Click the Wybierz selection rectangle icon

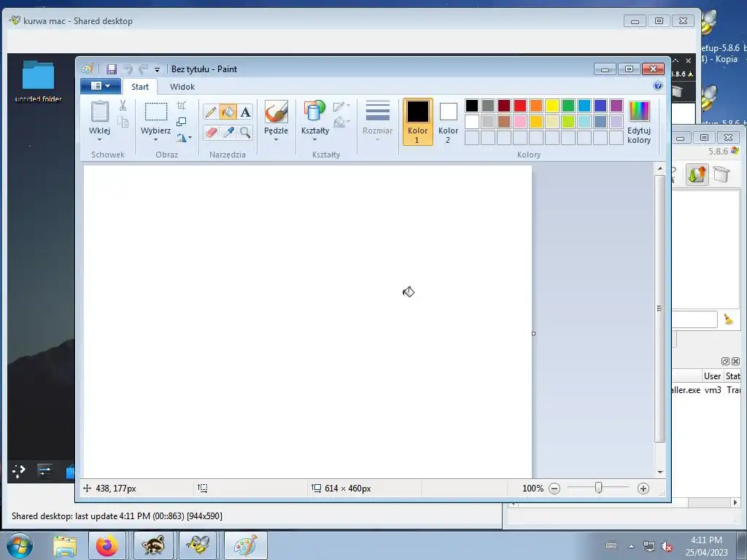tap(156, 112)
